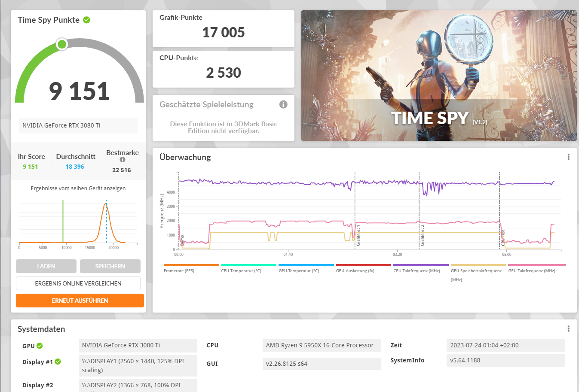
Task: Click Durchschnitt value 18 396
Action: tap(75, 167)
